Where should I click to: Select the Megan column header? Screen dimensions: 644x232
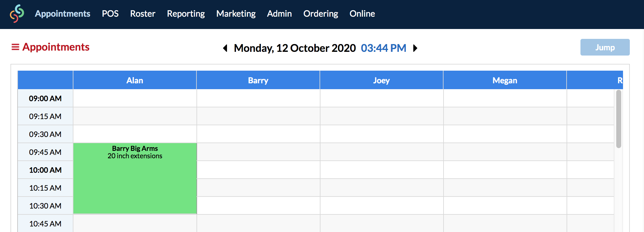click(505, 80)
